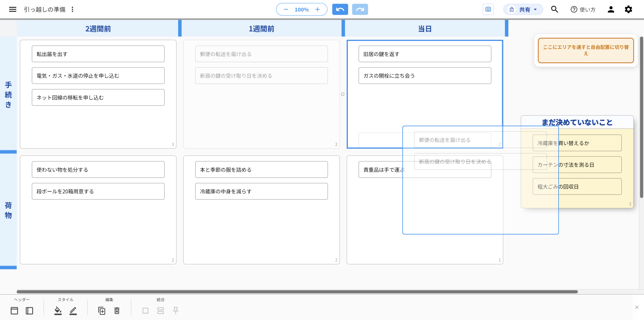Click the 引っ越しの準備 board title

click(x=45, y=10)
